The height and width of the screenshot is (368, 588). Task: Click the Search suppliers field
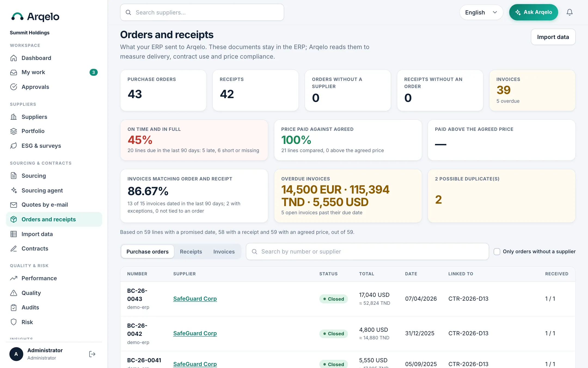(x=202, y=12)
